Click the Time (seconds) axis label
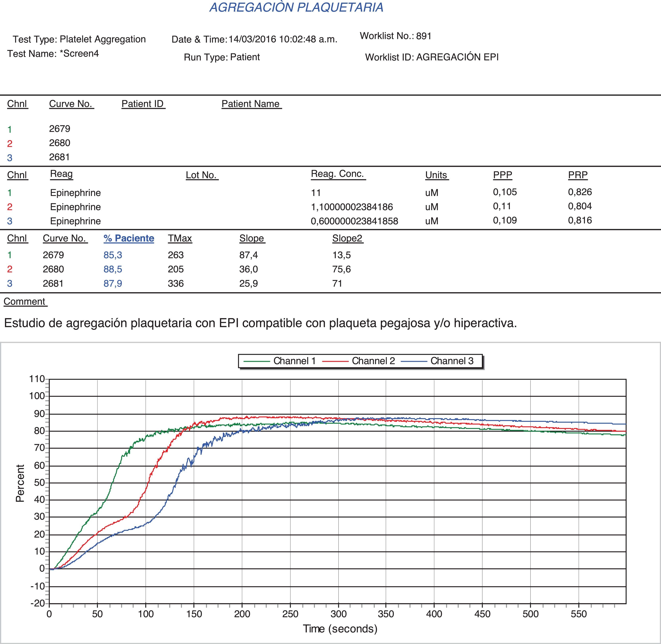661x644 pixels. coord(340,629)
